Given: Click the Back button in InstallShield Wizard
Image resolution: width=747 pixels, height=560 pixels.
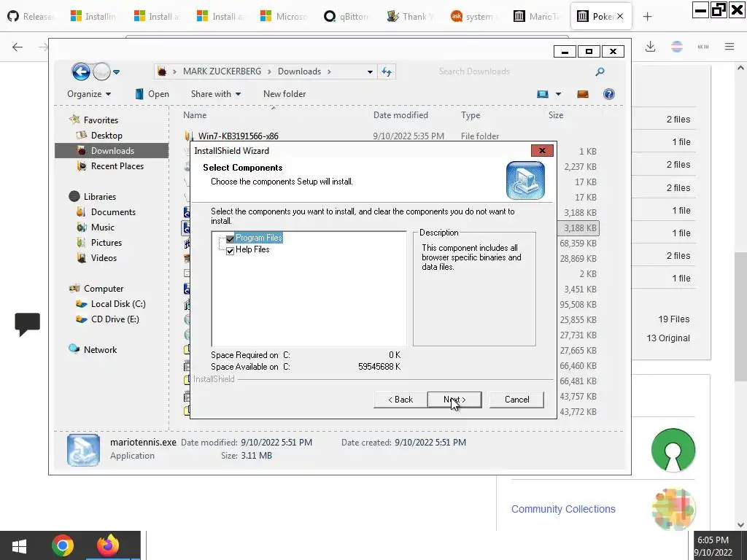Looking at the screenshot, I should click(400, 400).
